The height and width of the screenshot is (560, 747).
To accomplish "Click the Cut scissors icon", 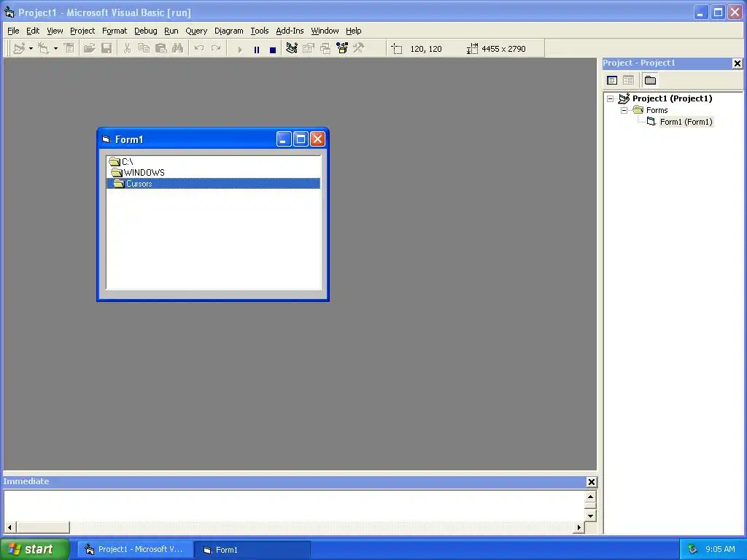I will (x=127, y=48).
